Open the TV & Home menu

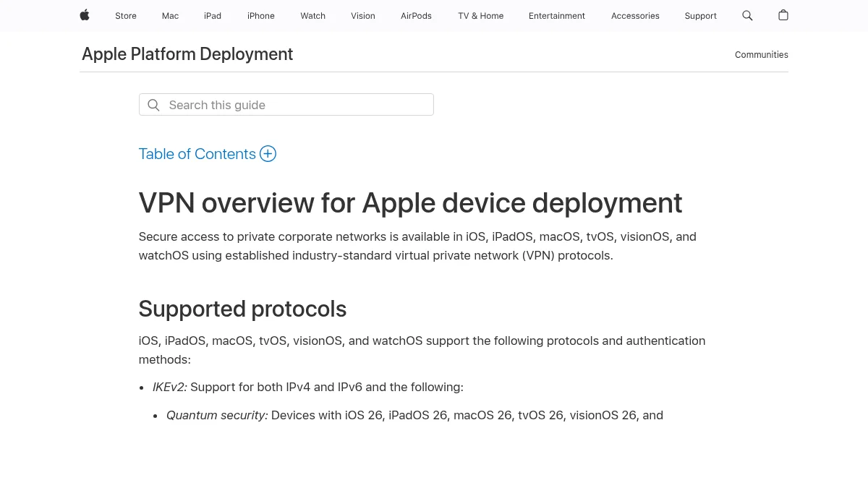[x=480, y=16]
